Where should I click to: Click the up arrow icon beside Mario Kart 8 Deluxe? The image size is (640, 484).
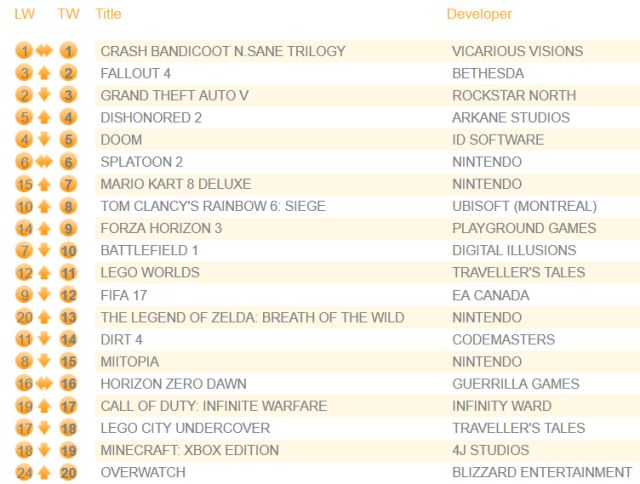(45, 184)
